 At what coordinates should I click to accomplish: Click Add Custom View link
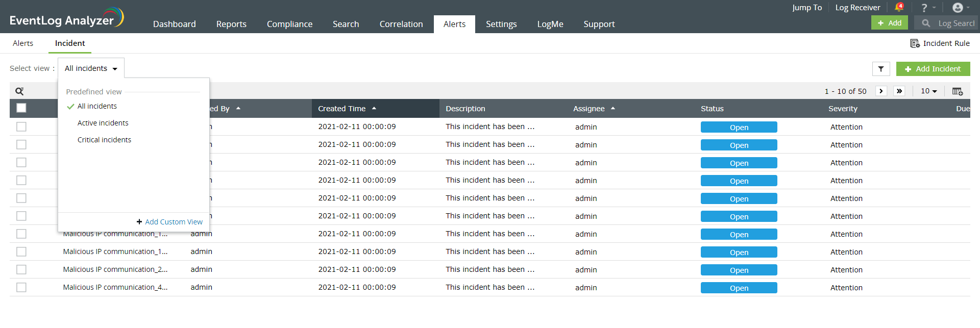174,222
